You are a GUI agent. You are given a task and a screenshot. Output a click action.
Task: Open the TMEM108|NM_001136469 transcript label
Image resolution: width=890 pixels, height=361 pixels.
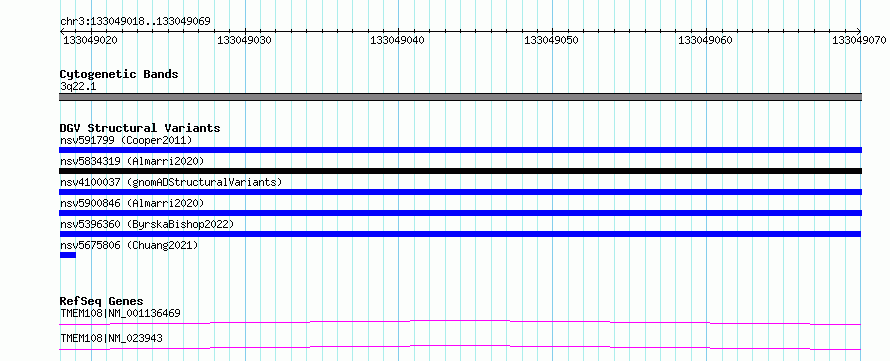[x=121, y=313]
